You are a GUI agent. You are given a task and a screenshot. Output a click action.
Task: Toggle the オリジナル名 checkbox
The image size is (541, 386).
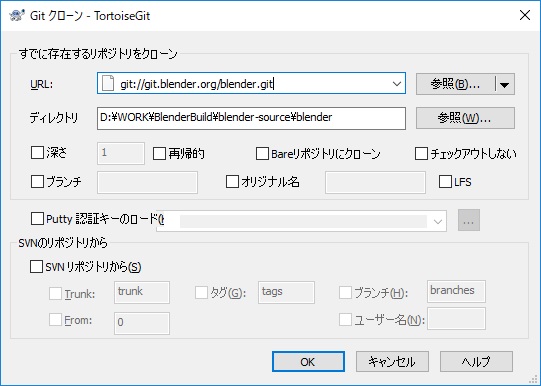point(232,181)
